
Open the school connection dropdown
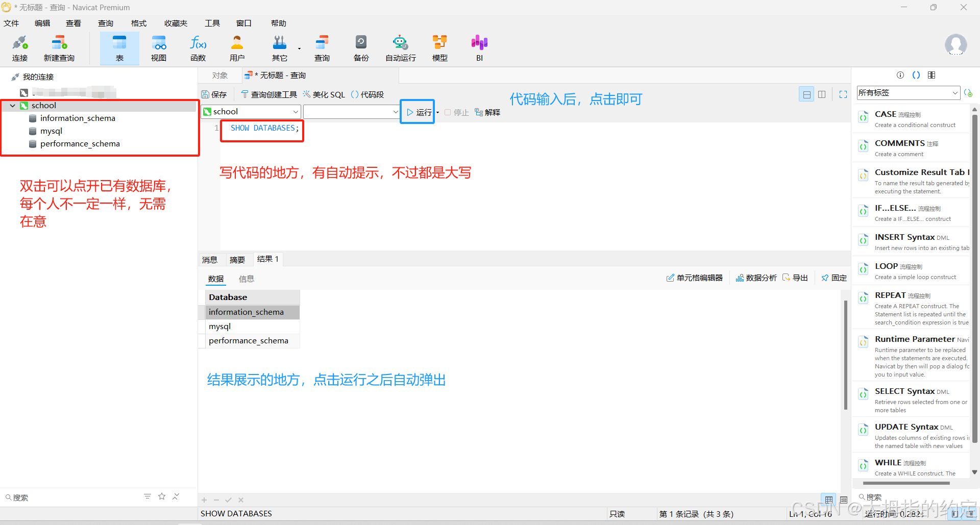pyautogui.click(x=251, y=112)
